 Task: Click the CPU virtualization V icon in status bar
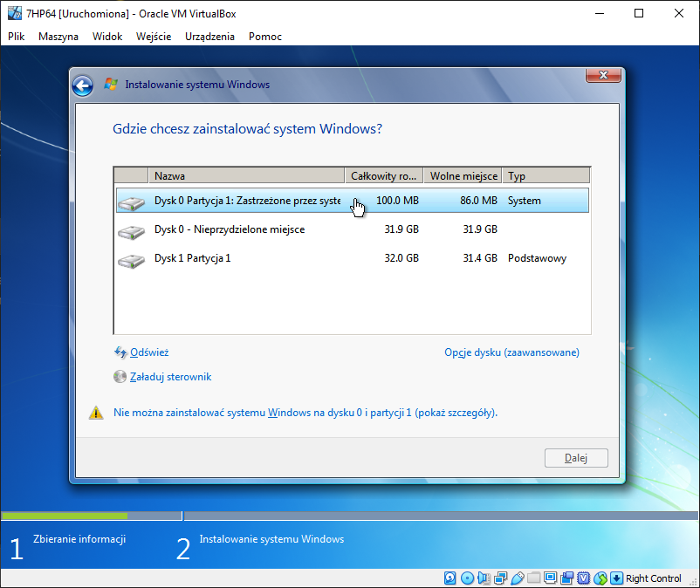584,578
